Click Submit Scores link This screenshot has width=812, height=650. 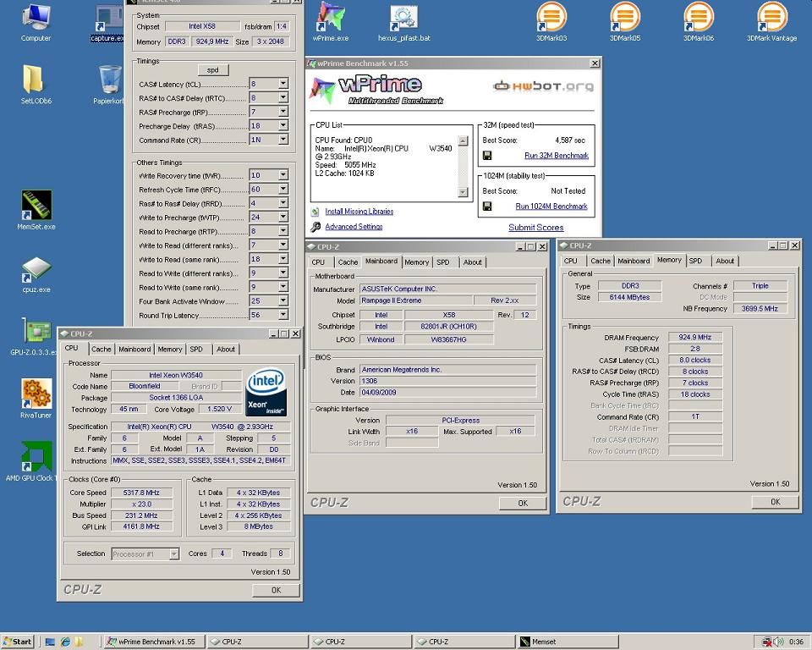point(536,228)
